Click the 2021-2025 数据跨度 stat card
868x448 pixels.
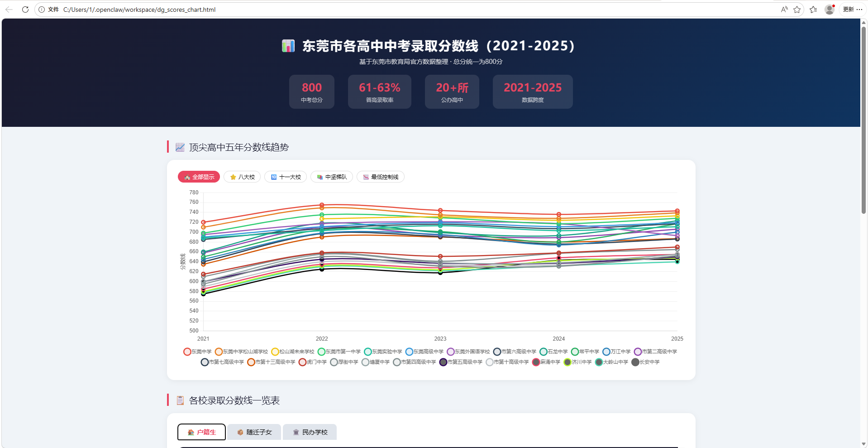[x=533, y=92]
